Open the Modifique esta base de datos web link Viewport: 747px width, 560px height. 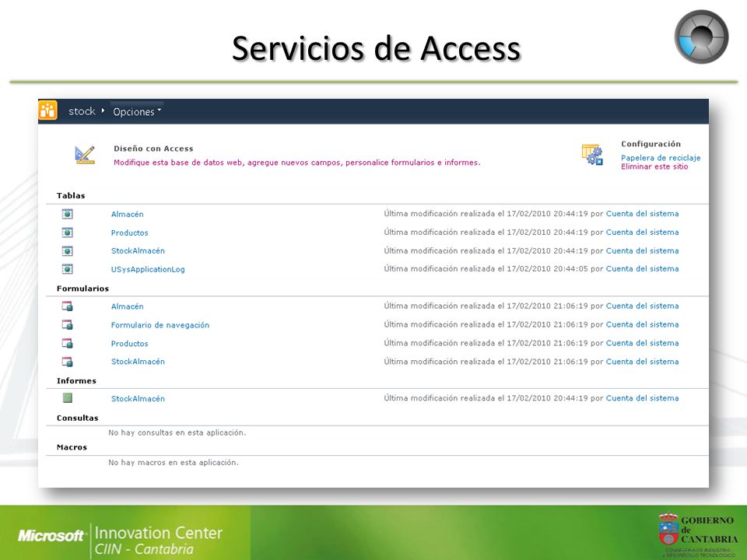296,163
